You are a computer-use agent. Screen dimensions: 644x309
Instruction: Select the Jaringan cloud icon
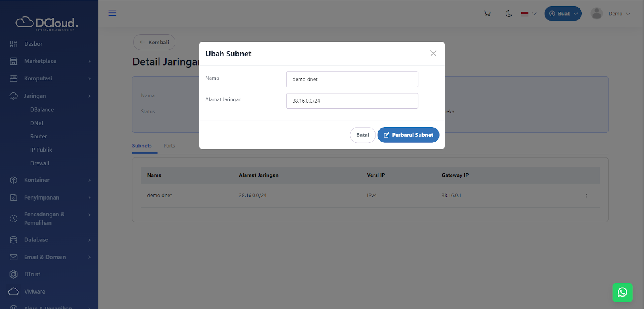point(13,96)
